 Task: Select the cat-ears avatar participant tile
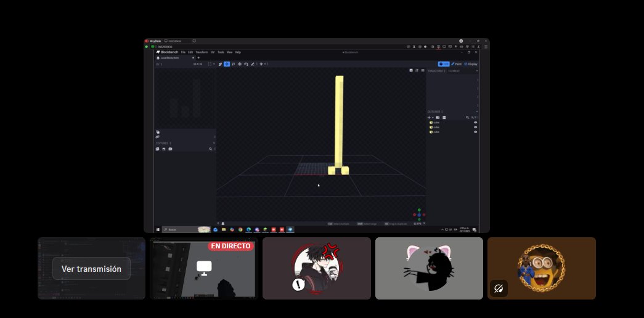point(429,268)
